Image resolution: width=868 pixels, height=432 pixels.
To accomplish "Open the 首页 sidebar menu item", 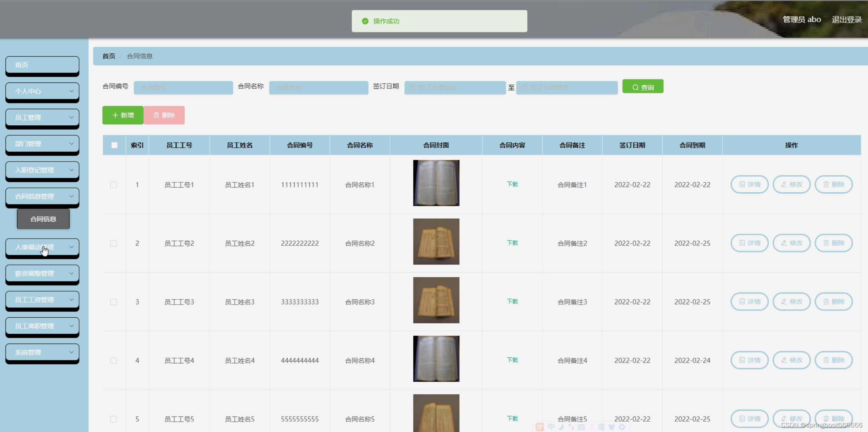I will click(x=42, y=65).
